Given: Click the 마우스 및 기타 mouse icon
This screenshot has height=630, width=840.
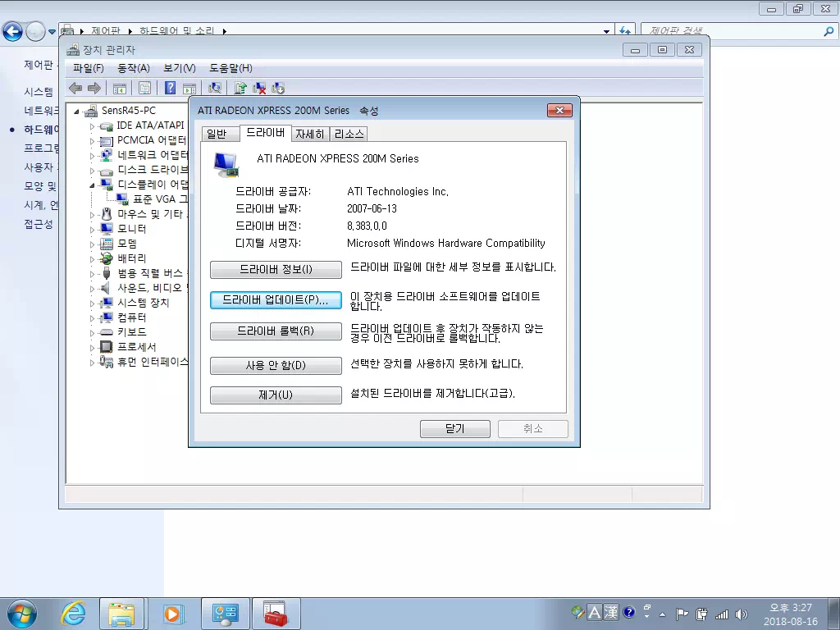Looking at the screenshot, I should click(106, 214).
